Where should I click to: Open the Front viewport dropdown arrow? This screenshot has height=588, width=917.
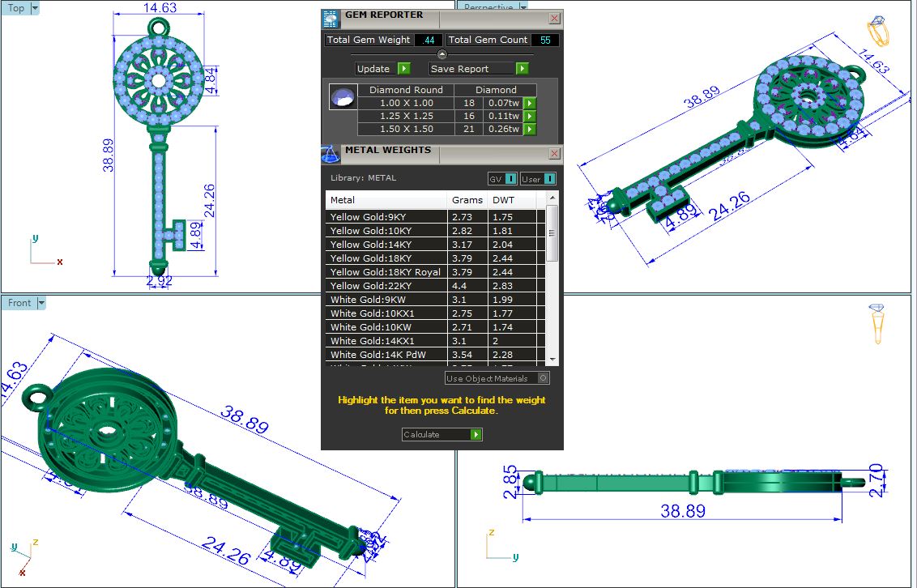coord(41,303)
